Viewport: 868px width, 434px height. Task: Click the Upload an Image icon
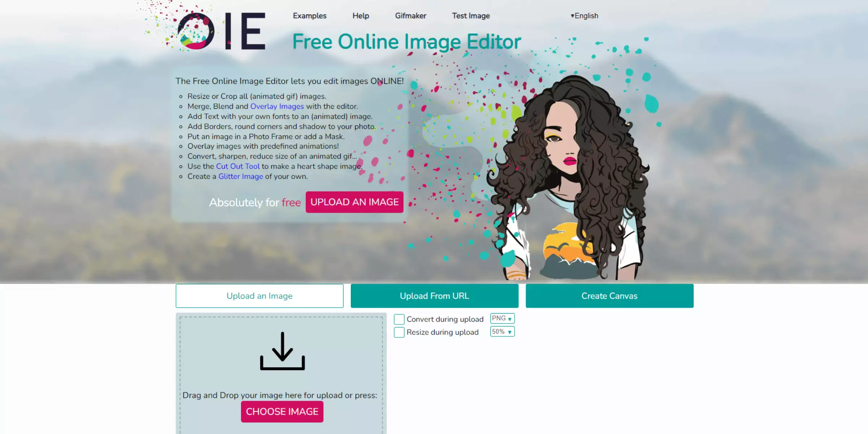coord(259,295)
